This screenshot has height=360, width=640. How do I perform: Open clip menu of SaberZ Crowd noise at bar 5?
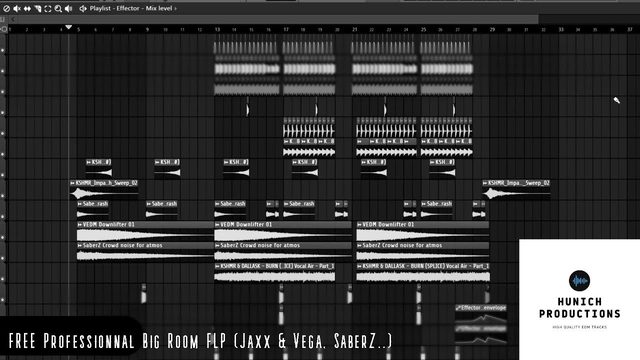coord(80,245)
